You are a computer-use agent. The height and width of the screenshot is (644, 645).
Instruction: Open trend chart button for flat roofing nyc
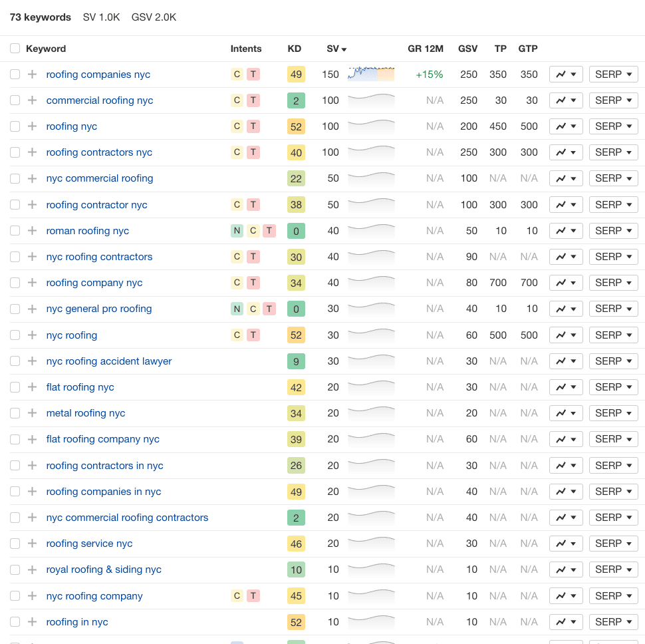click(x=566, y=387)
